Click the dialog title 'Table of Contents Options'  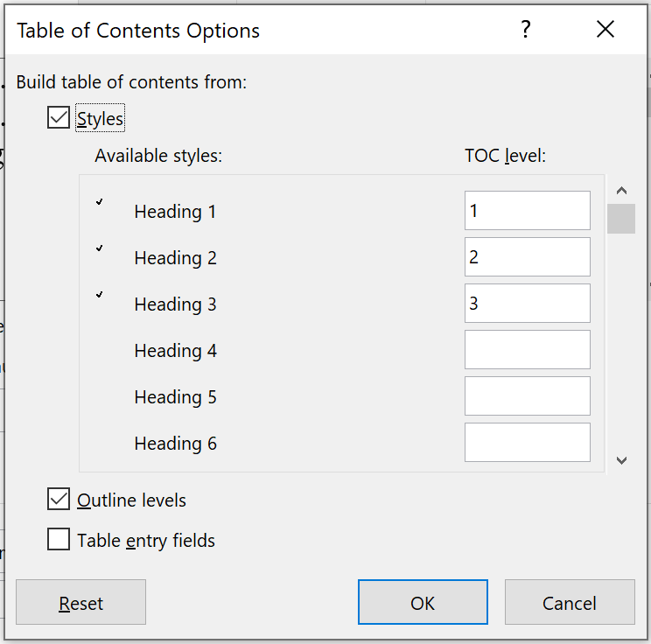coord(138,31)
